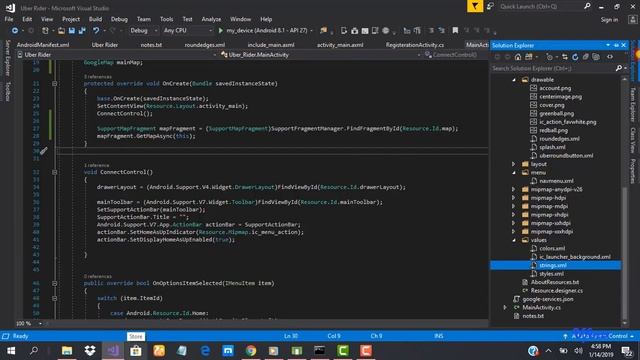
Task: Switch to activity_main.axml tab
Action: tap(340, 45)
